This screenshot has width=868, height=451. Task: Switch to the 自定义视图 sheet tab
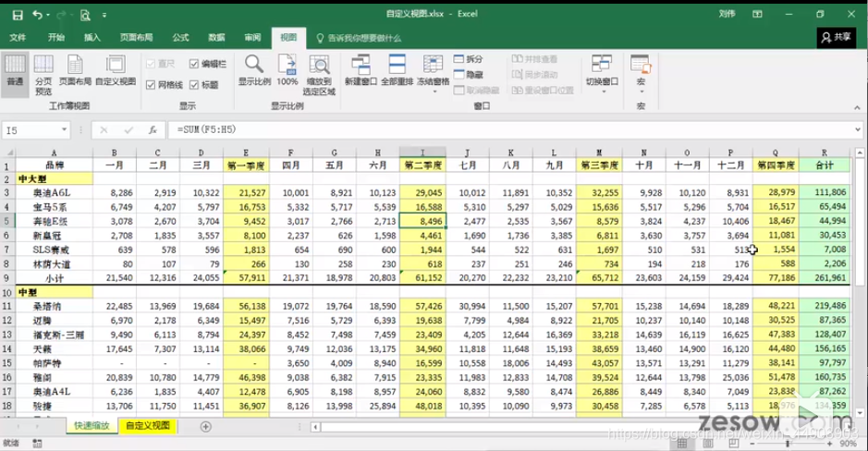(x=147, y=426)
